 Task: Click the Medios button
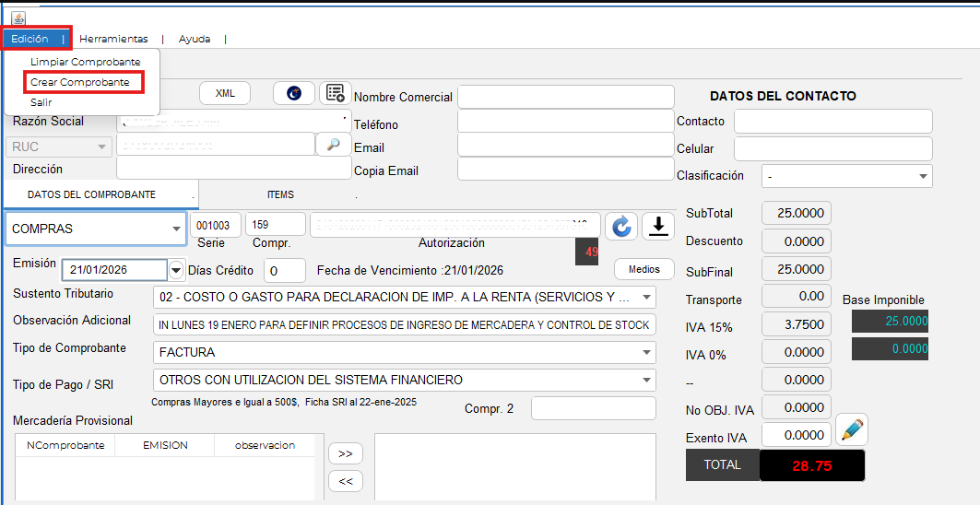(644, 269)
